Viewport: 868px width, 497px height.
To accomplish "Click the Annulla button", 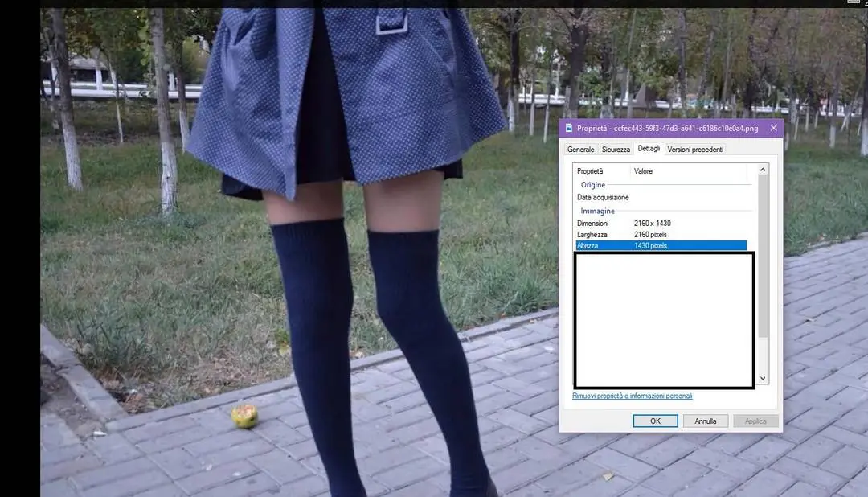I will point(706,421).
